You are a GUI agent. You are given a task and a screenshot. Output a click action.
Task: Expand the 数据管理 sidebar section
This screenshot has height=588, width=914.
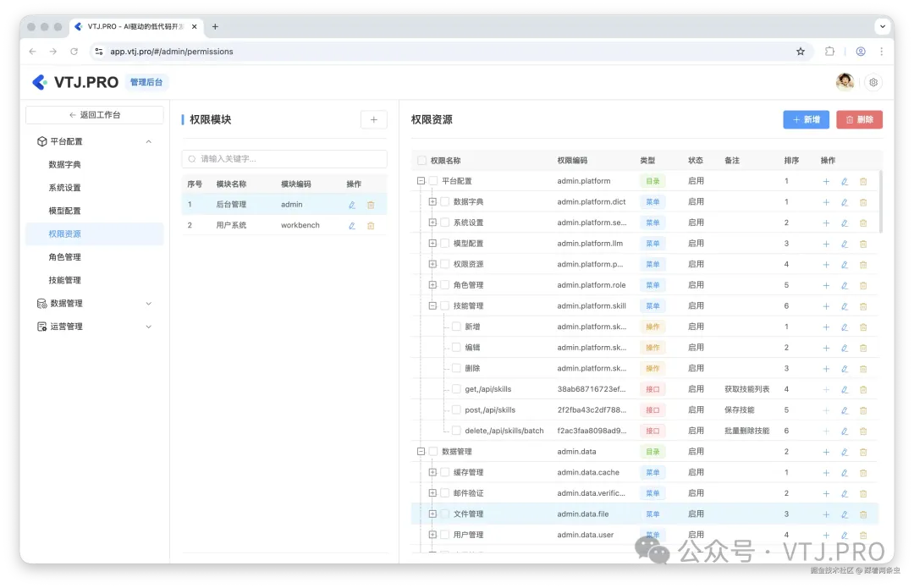(148, 303)
